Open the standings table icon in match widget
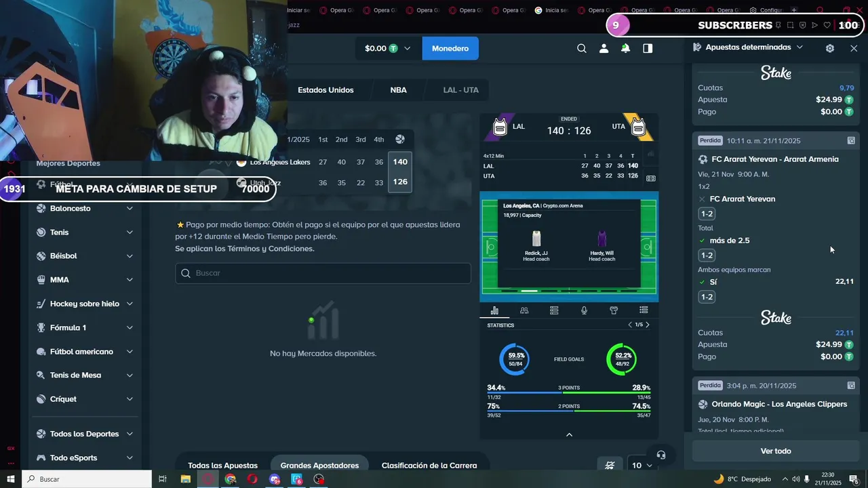This screenshot has height=488, width=868. click(554, 310)
